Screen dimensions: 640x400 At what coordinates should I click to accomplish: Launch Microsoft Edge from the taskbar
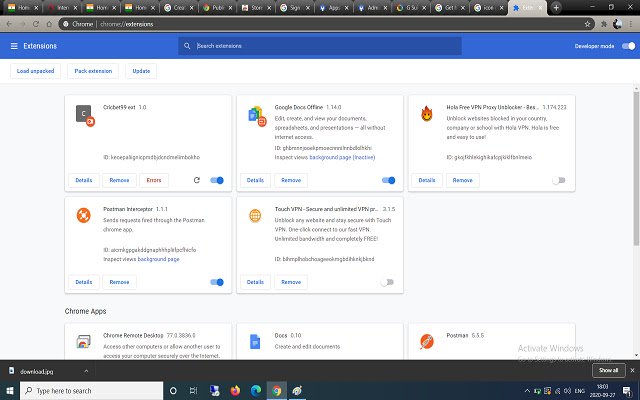tap(256, 391)
